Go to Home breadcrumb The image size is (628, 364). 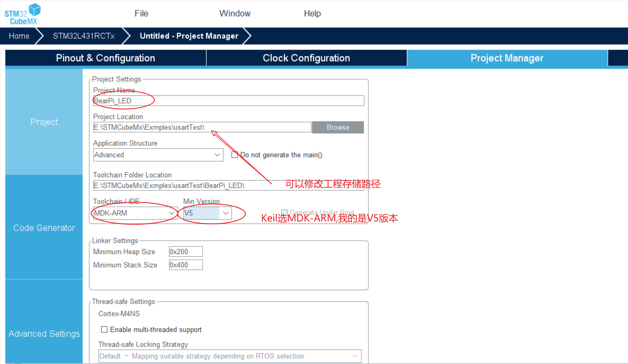(19, 36)
